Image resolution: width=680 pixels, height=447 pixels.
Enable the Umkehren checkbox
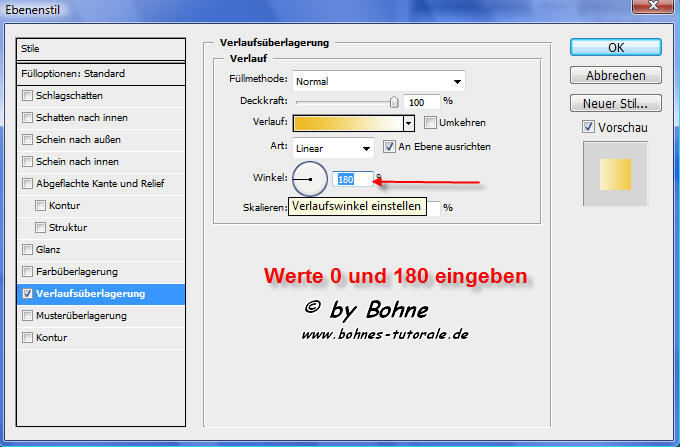coord(431,123)
